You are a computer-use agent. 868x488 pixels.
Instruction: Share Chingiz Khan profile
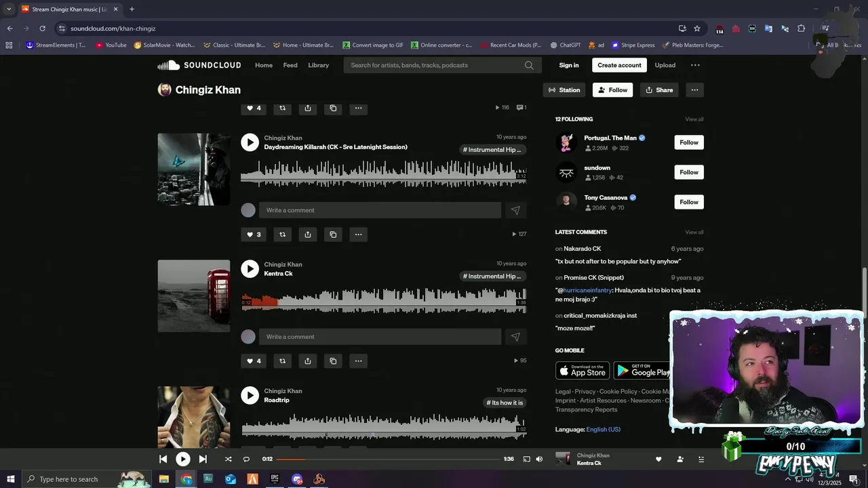point(659,90)
